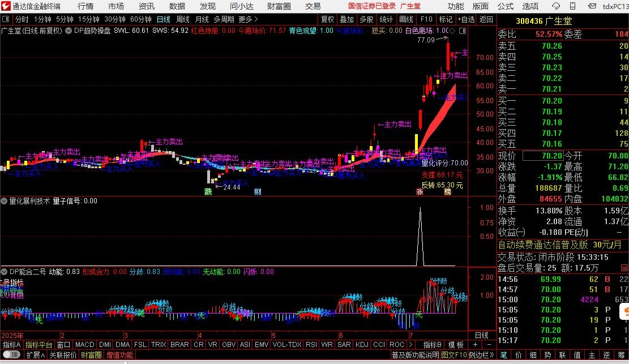Image resolution: width=629 pixels, height=364 pixels.
Task: Expand the 更多 periods menu
Action: 248,19
